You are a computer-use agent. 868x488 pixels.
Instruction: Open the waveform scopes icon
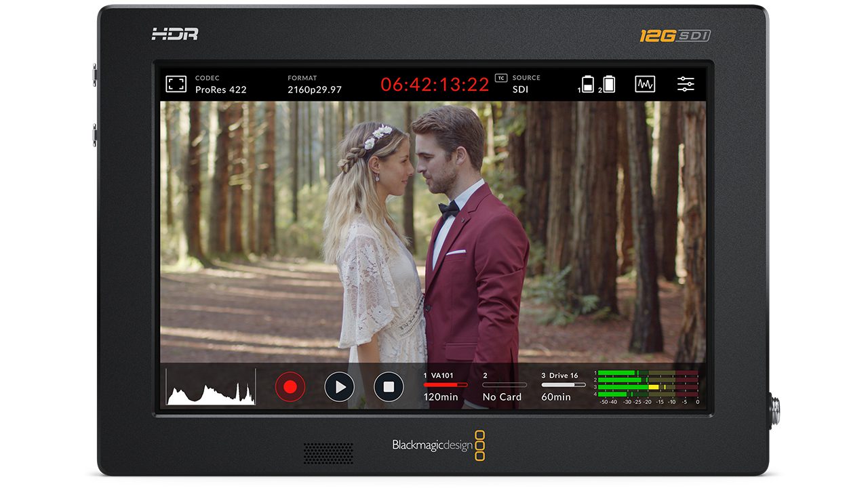pyautogui.click(x=645, y=83)
